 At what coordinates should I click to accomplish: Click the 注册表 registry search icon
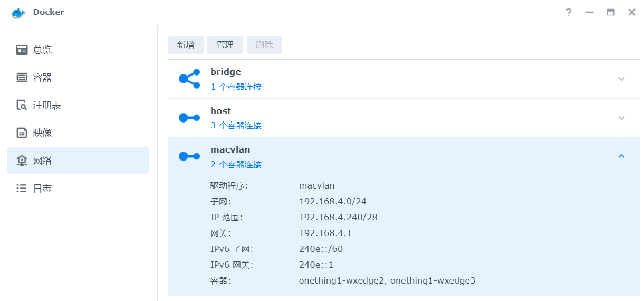point(22,105)
